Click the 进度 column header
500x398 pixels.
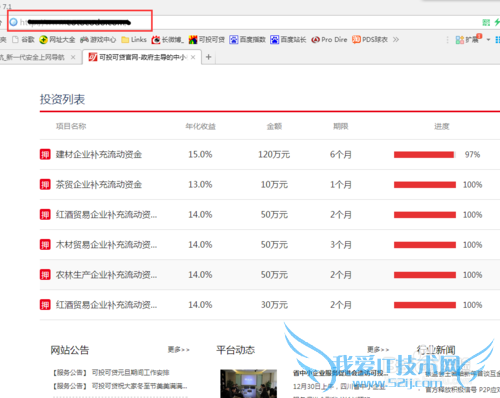click(442, 126)
